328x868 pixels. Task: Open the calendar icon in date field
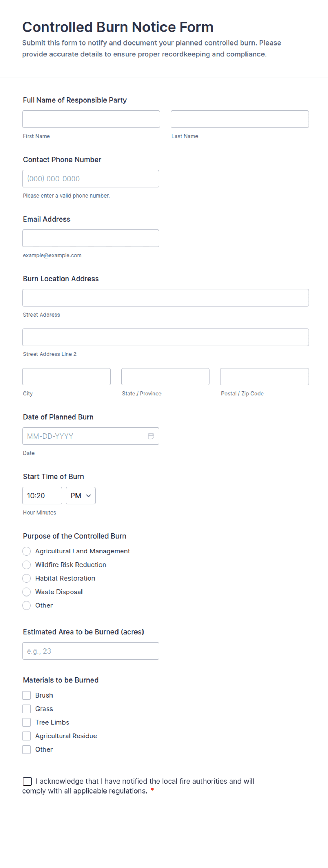(151, 436)
